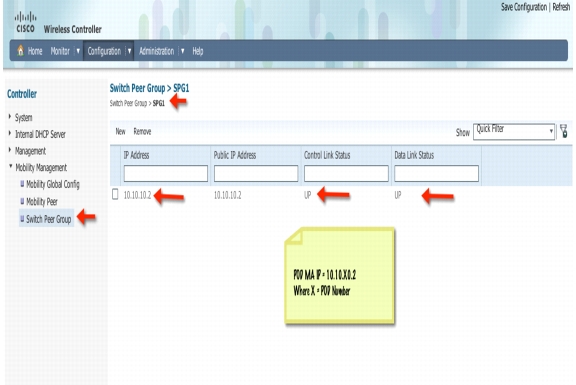Click the Control Link Status filter field

(346, 173)
